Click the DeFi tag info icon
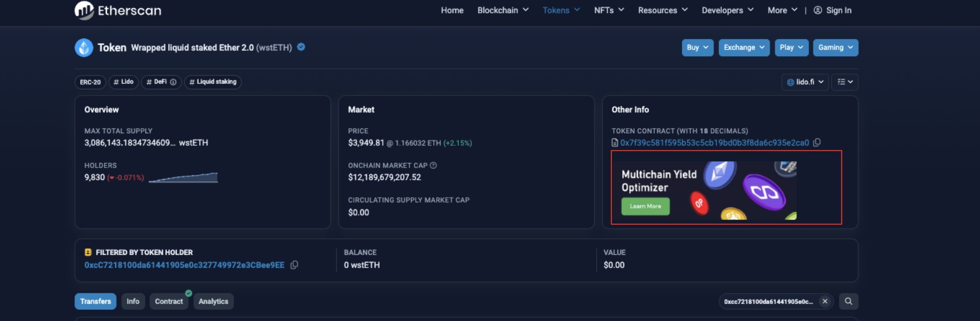 pos(173,82)
